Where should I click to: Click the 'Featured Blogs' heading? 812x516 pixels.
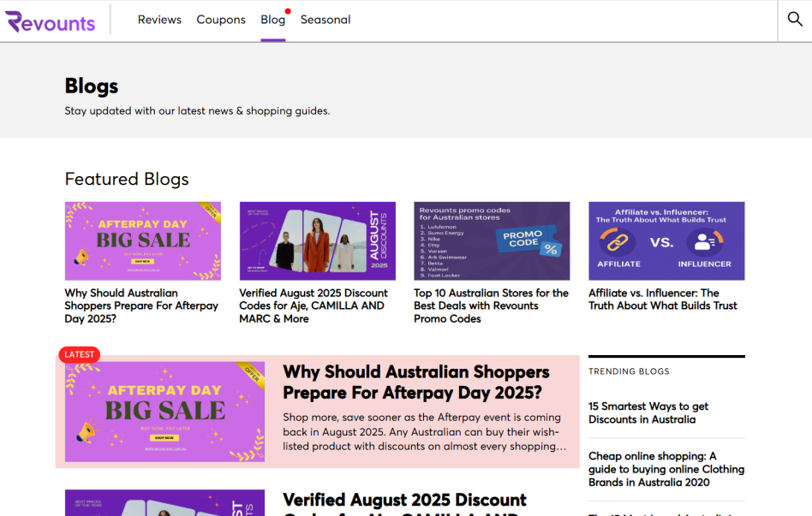coord(127,179)
